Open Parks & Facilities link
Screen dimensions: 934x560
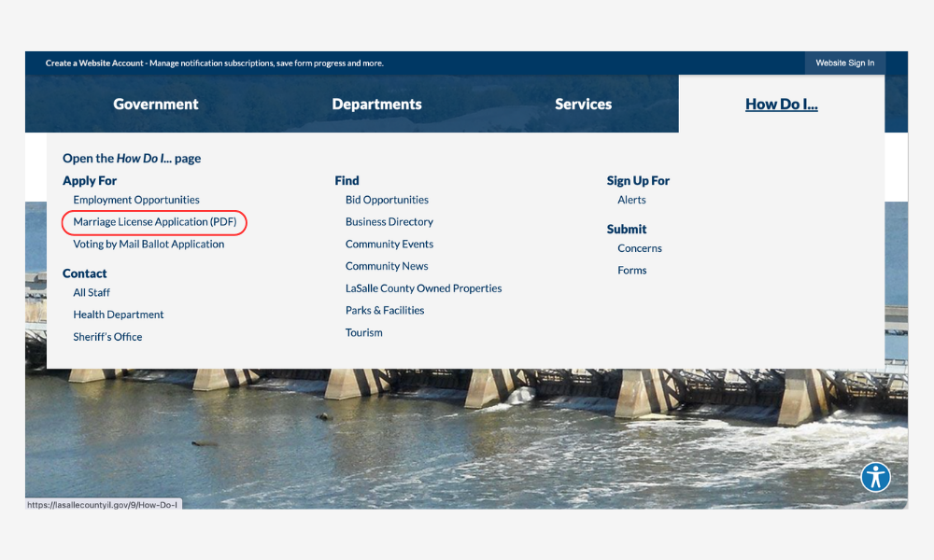tap(385, 310)
